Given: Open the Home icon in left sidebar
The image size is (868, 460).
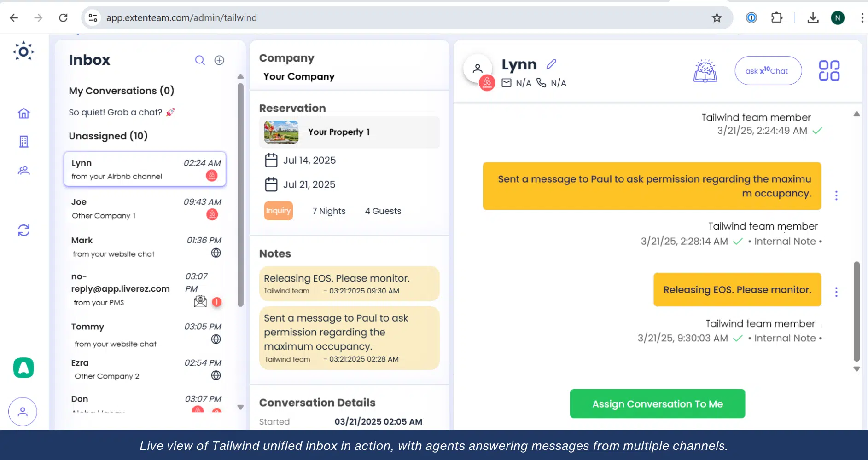Looking at the screenshot, I should (23, 113).
